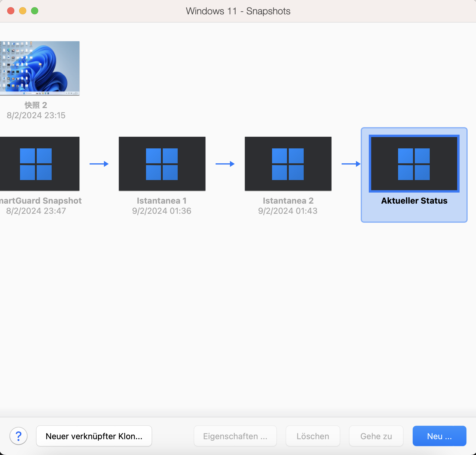Click the SmartGuard Snapshot name label
476x455 pixels.
[x=41, y=201]
